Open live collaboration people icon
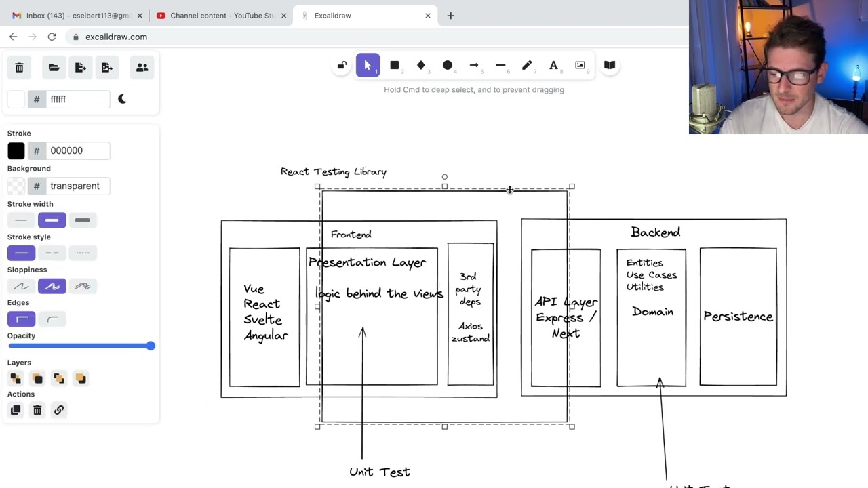This screenshot has height=488, width=868. 142,67
